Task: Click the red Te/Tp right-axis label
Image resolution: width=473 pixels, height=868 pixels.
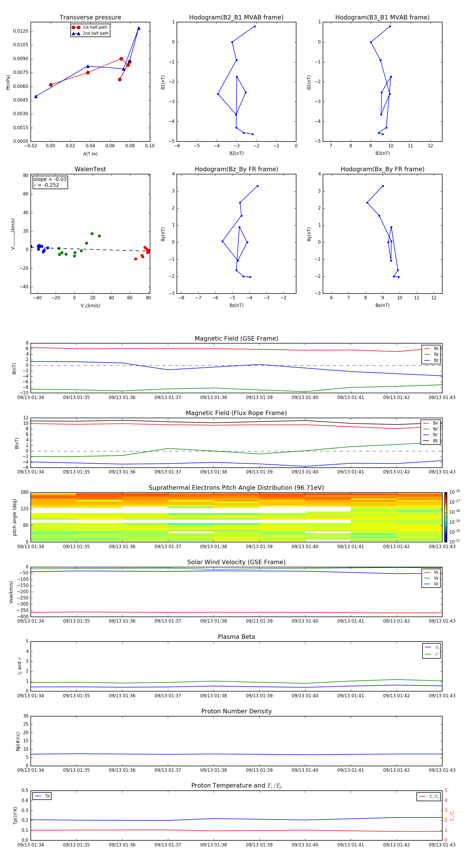Action: coord(453,815)
